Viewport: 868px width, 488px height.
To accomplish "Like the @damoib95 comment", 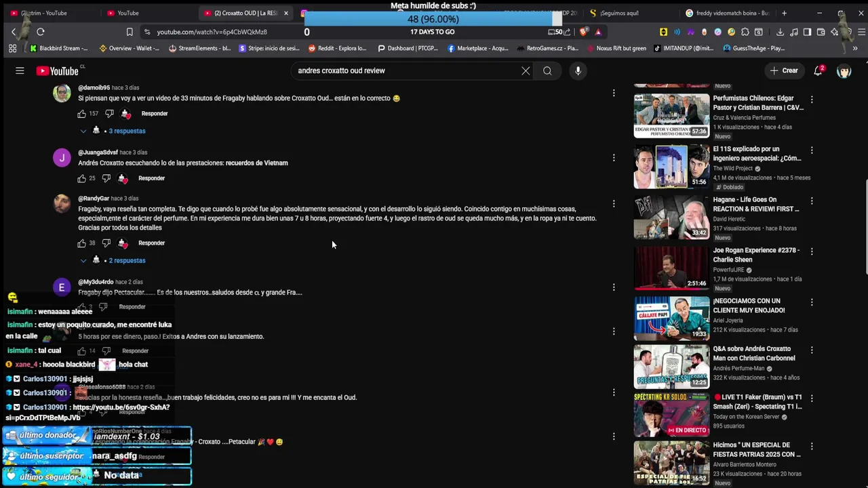I will click(x=82, y=114).
